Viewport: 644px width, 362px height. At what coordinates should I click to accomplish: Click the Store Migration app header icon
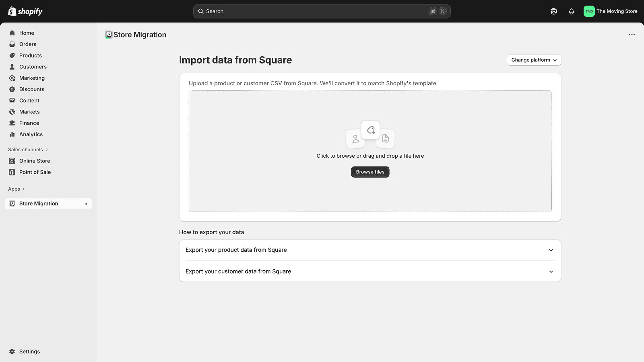pyautogui.click(x=108, y=35)
